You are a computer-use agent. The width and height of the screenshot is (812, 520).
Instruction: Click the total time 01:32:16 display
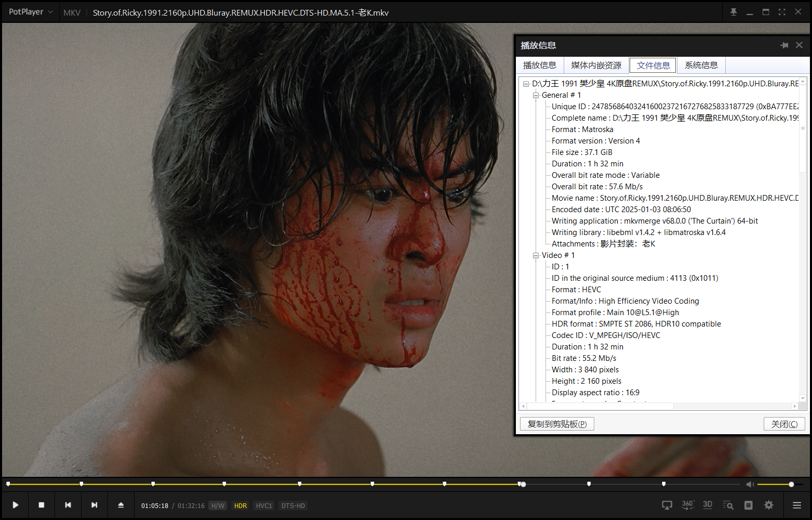[191, 506]
